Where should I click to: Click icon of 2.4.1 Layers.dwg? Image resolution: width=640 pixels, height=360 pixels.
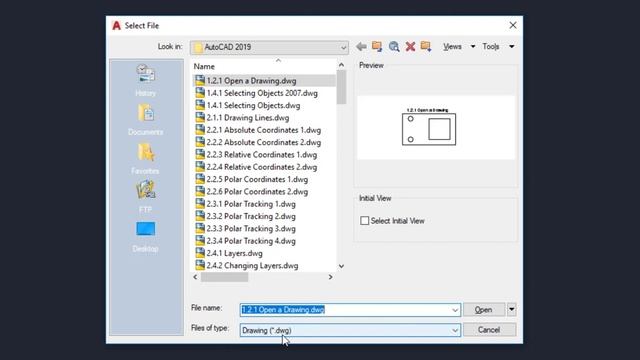pyautogui.click(x=200, y=253)
